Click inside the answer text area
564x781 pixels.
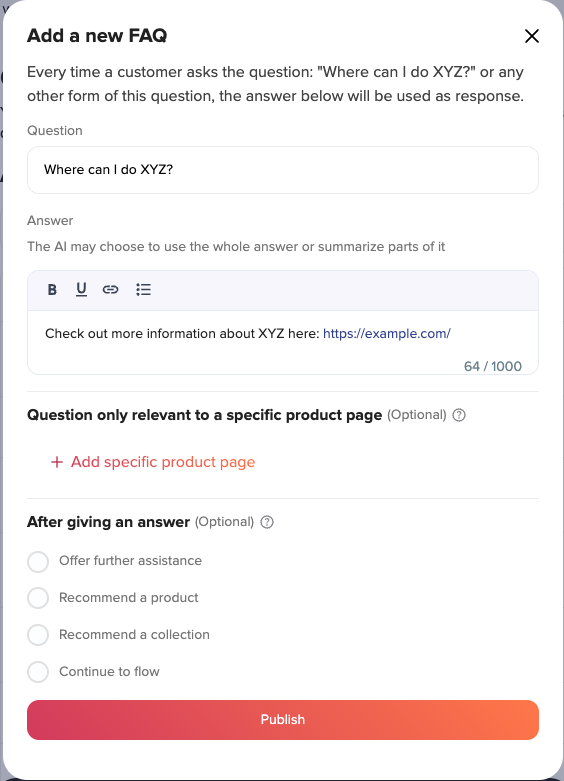[282, 342]
